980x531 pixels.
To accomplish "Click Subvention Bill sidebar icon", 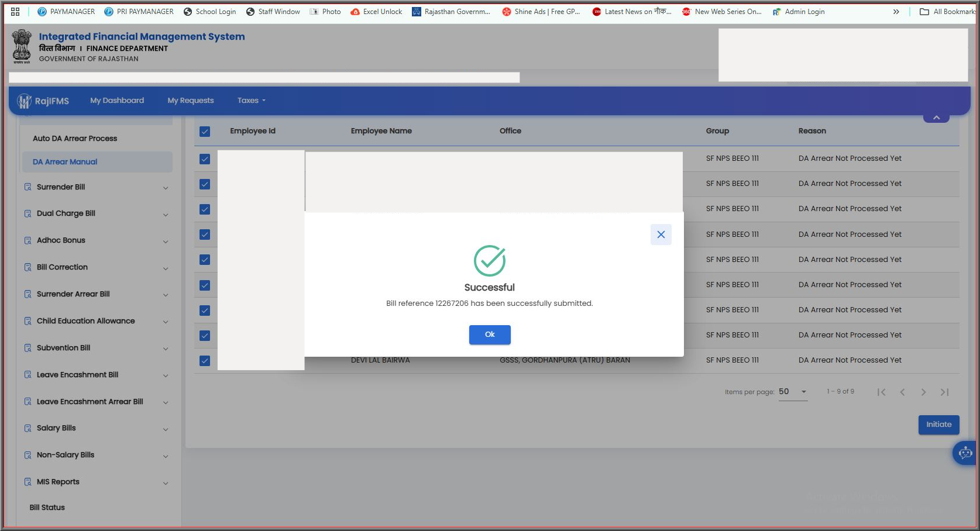I will pyautogui.click(x=27, y=348).
